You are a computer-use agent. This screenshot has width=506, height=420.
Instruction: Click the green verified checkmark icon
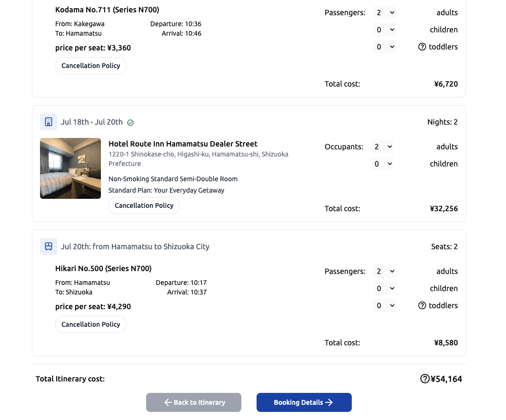130,123
